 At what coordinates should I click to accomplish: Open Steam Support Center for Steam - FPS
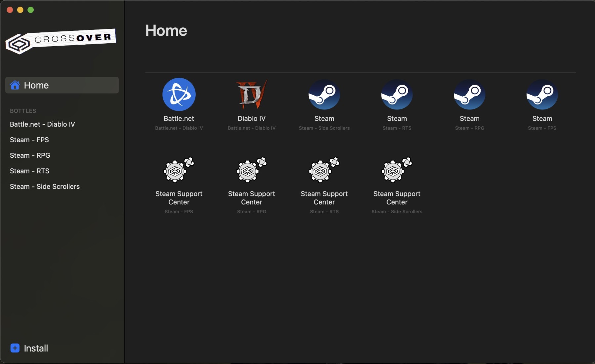179,170
